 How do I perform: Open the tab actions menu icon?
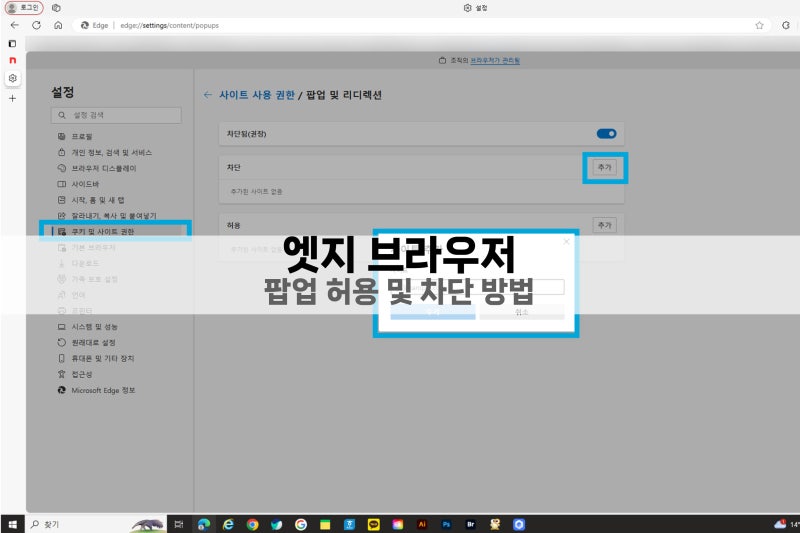point(12,44)
